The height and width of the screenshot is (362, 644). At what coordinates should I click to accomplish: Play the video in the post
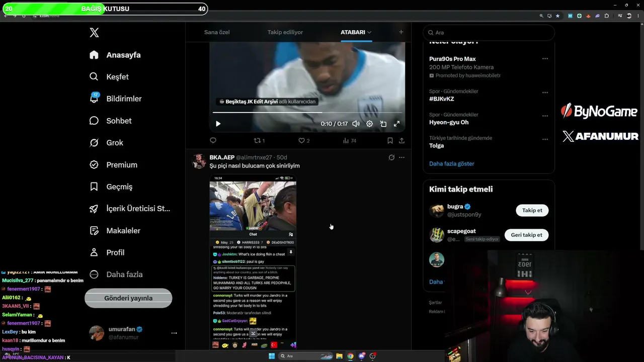(x=218, y=124)
